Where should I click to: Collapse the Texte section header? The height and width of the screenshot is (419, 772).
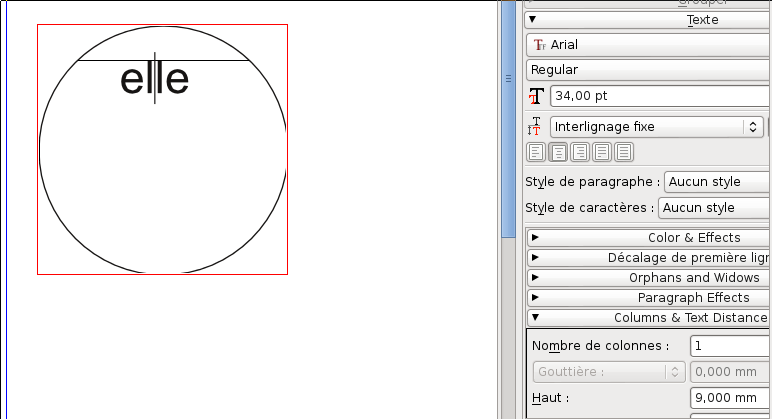[x=648, y=19]
